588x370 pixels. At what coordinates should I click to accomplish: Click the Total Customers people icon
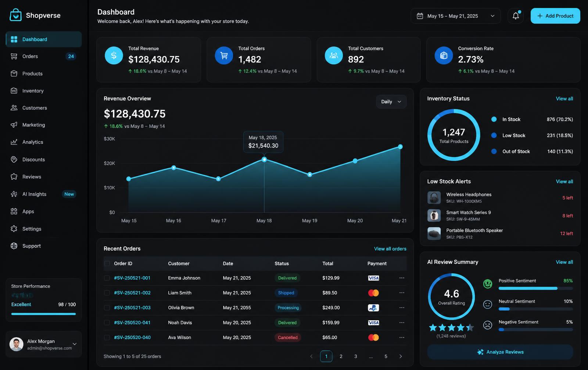tap(334, 55)
